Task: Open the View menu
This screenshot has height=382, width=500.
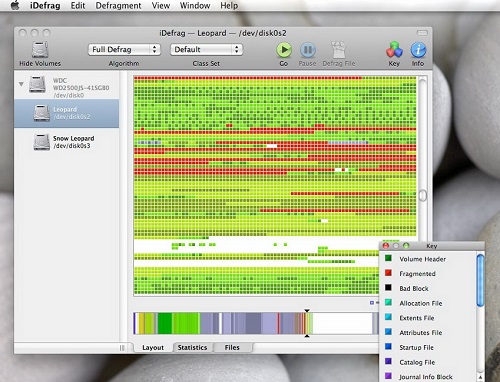Action: point(160,6)
